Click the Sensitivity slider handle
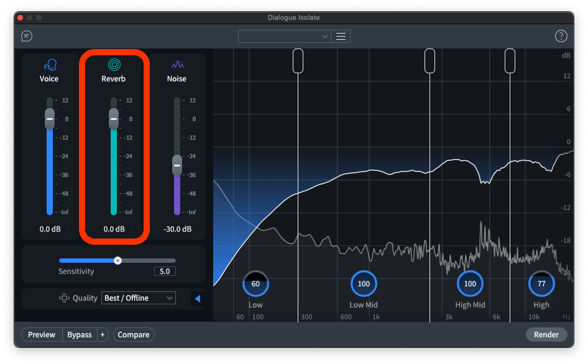The image size is (588, 364). (x=117, y=261)
